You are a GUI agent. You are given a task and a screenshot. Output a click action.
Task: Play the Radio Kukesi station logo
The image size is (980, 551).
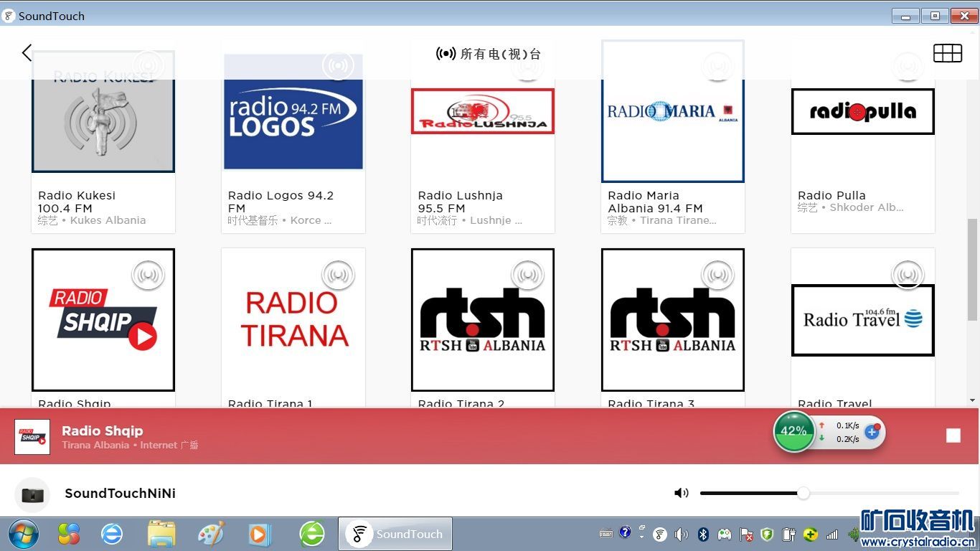click(103, 111)
